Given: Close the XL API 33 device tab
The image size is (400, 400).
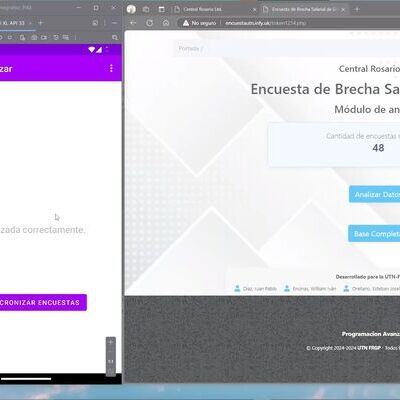Looking at the screenshot, I should 30,23.
